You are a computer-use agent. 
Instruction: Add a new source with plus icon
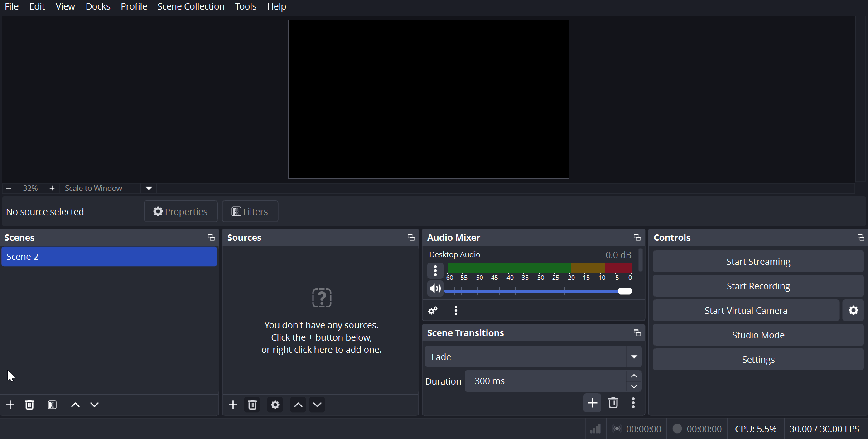(x=233, y=405)
